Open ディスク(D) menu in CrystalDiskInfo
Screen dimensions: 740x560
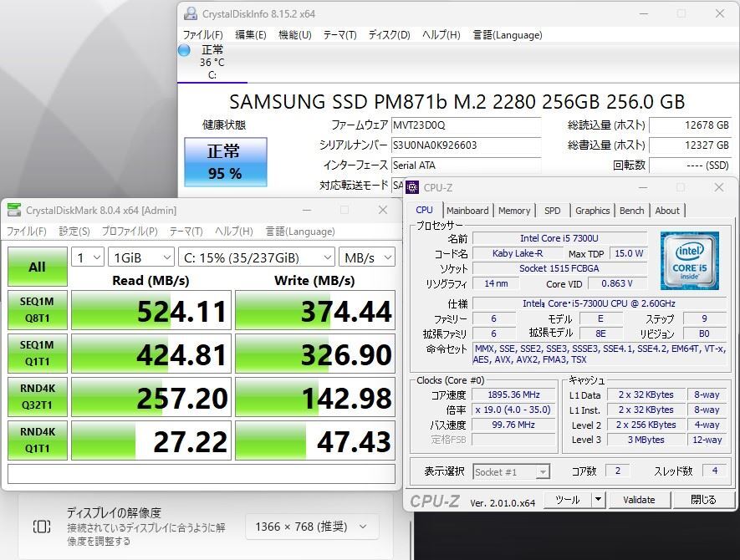[x=390, y=35]
